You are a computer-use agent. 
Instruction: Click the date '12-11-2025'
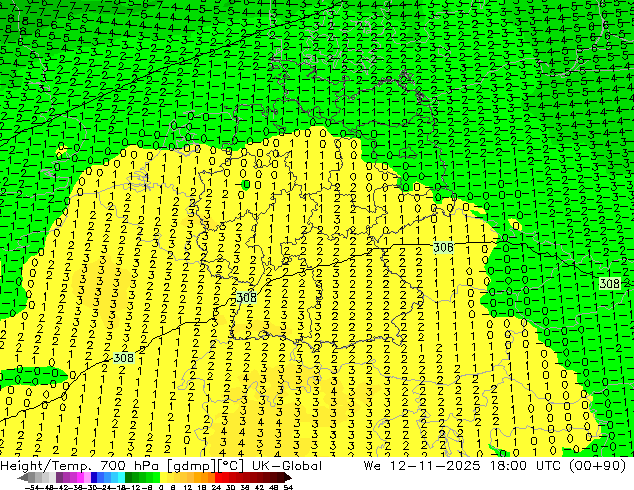click(x=435, y=466)
